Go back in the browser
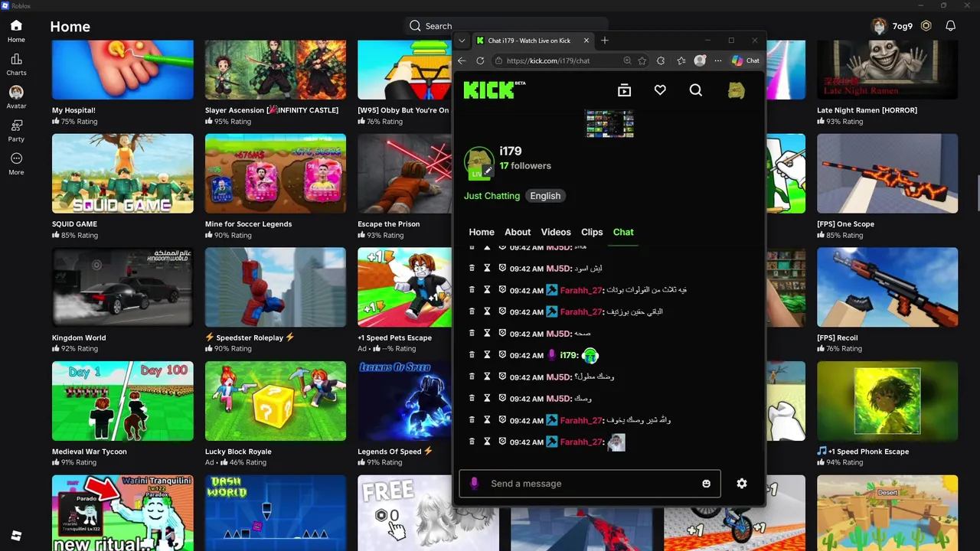The image size is (980, 551). [462, 60]
